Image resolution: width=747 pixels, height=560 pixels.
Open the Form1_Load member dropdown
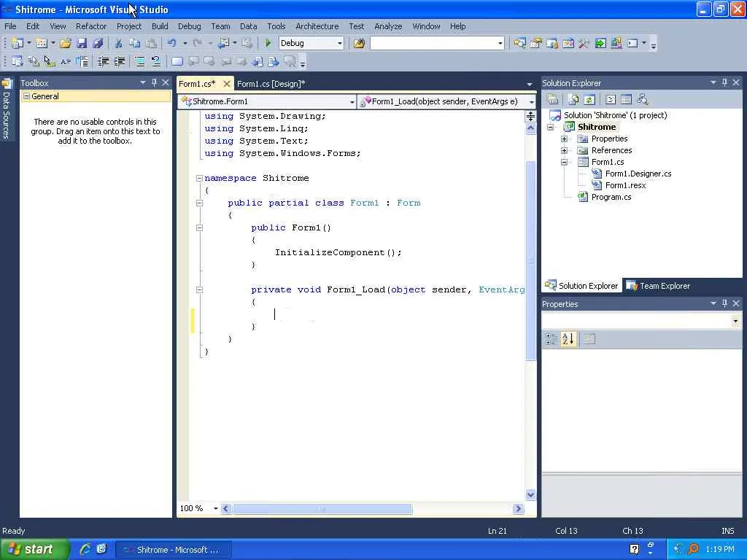530,102
